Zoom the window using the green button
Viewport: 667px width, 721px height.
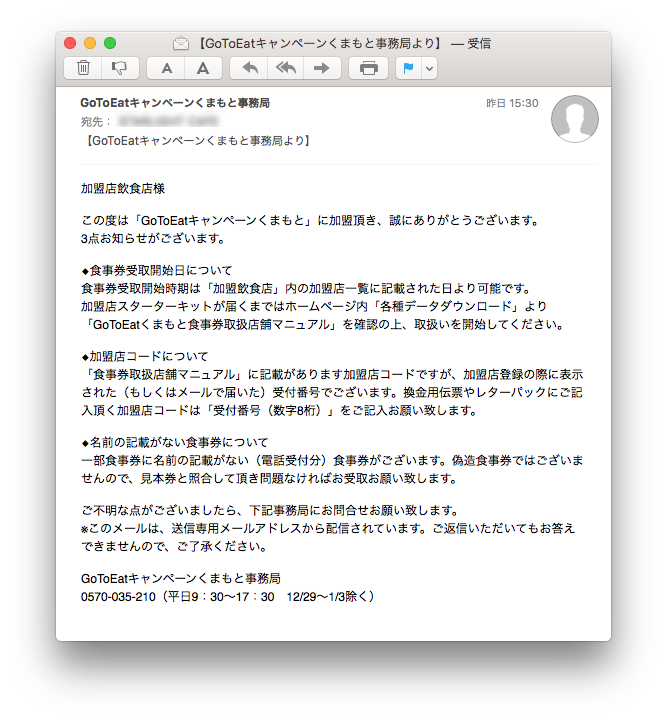tap(110, 43)
